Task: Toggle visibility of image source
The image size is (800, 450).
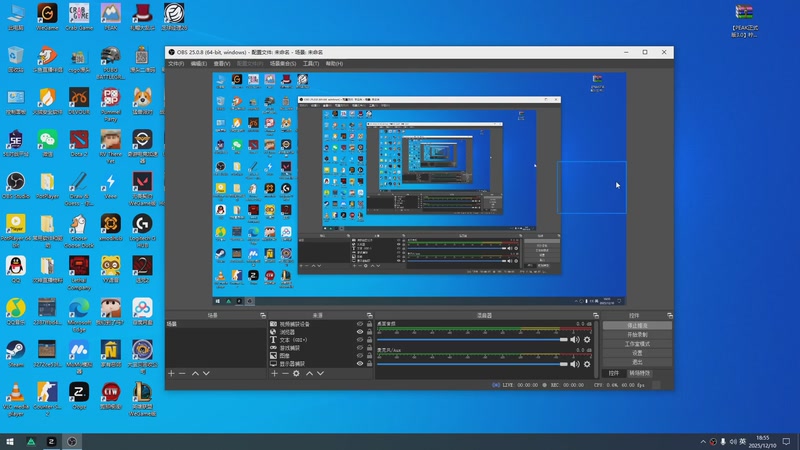Action: [x=360, y=356]
